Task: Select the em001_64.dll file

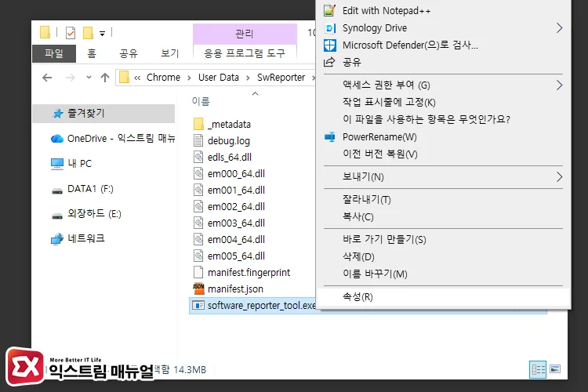Action: [x=236, y=191]
